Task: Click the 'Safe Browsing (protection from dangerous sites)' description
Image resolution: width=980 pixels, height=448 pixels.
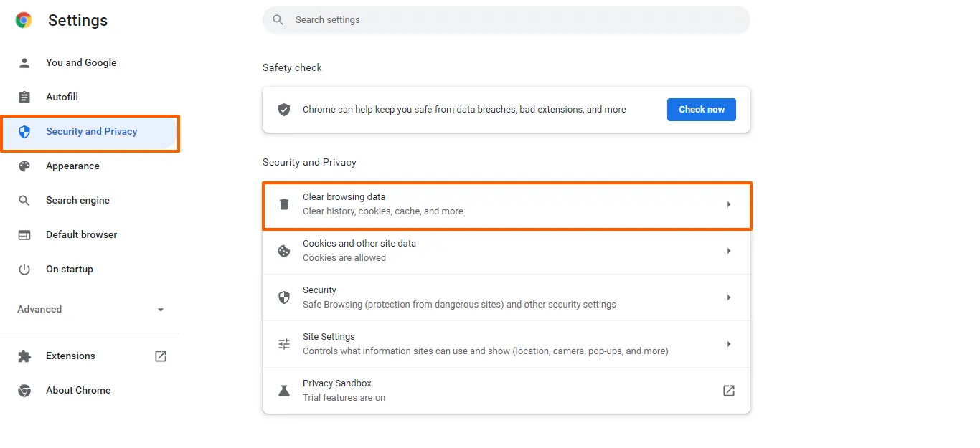Action: tap(459, 305)
